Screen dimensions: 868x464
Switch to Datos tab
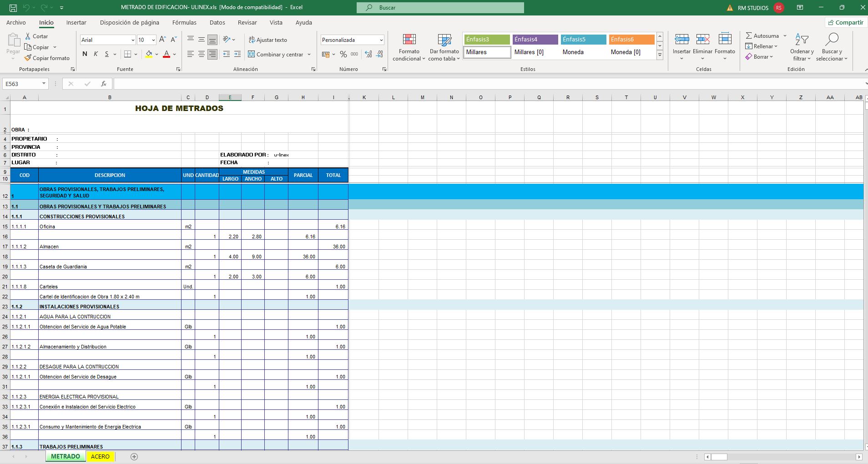[217, 22]
